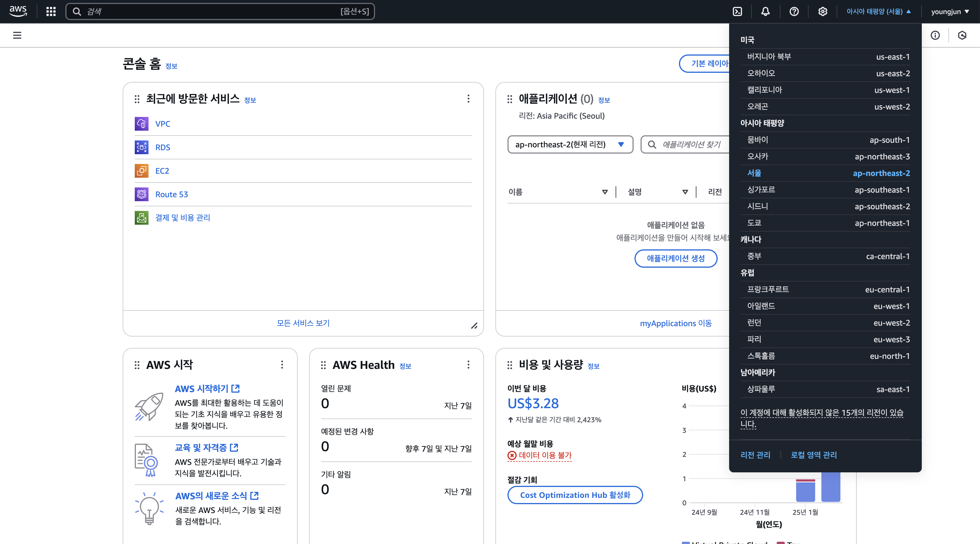Click the EC2 service icon

coord(142,171)
